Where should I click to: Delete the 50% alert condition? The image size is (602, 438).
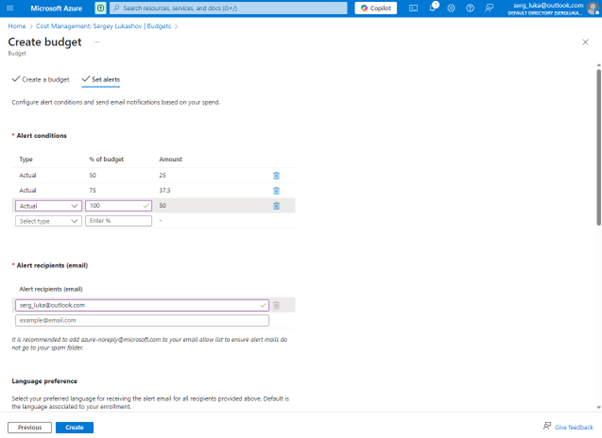(x=276, y=175)
